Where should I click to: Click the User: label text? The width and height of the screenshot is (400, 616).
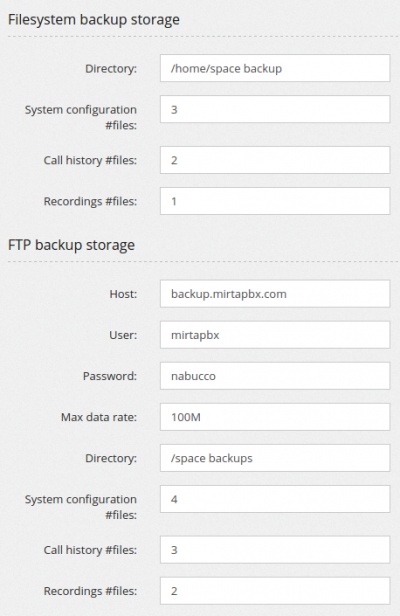(123, 335)
